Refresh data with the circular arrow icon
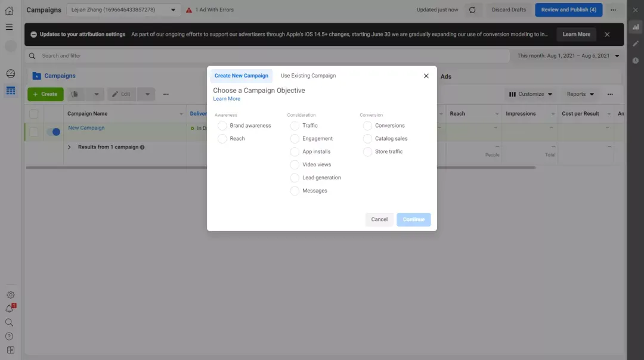644x360 pixels. pyautogui.click(x=472, y=10)
